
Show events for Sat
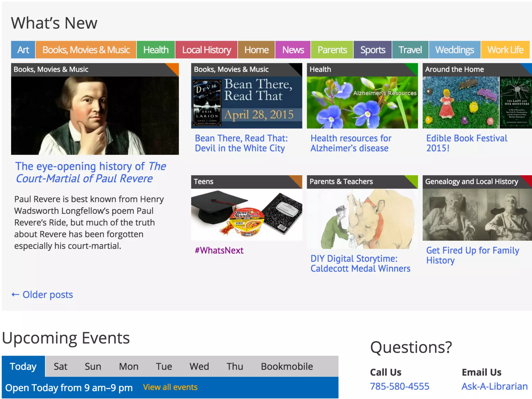pos(60,366)
